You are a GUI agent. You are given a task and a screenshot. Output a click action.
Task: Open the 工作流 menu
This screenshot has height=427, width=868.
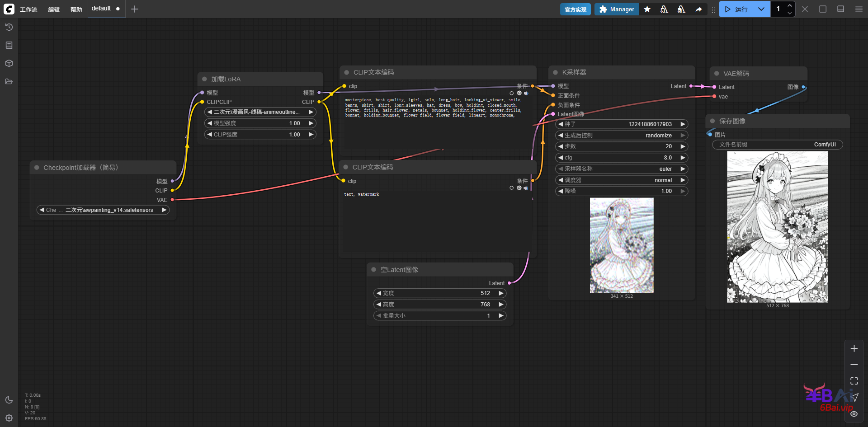pyautogui.click(x=28, y=9)
